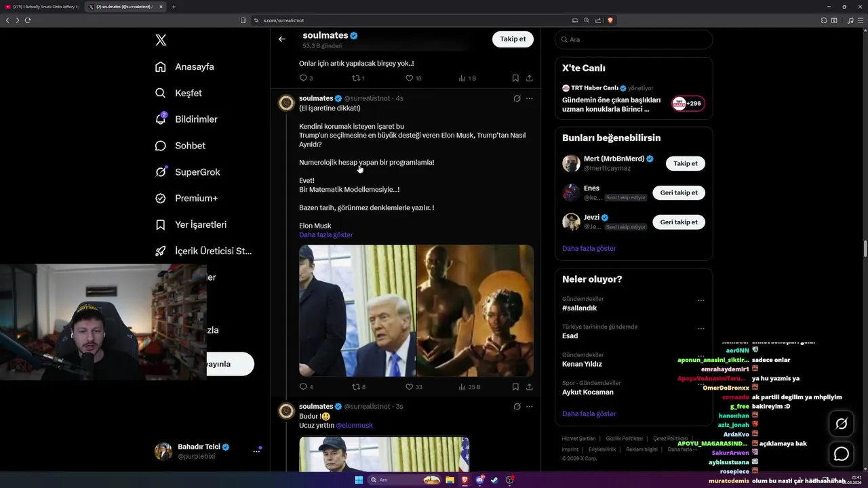Click Geri takip et for Enes
This screenshot has height=488, width=868.
[x=679, y=193]
